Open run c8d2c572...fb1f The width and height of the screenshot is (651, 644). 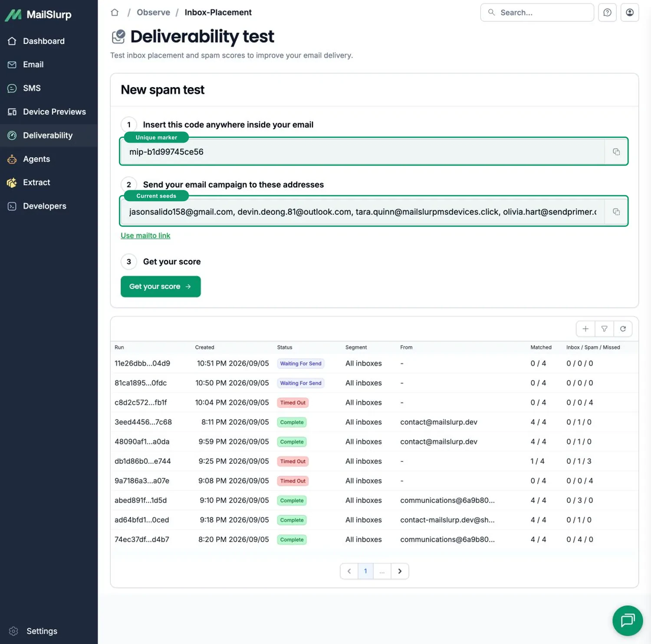click(141, 402)
